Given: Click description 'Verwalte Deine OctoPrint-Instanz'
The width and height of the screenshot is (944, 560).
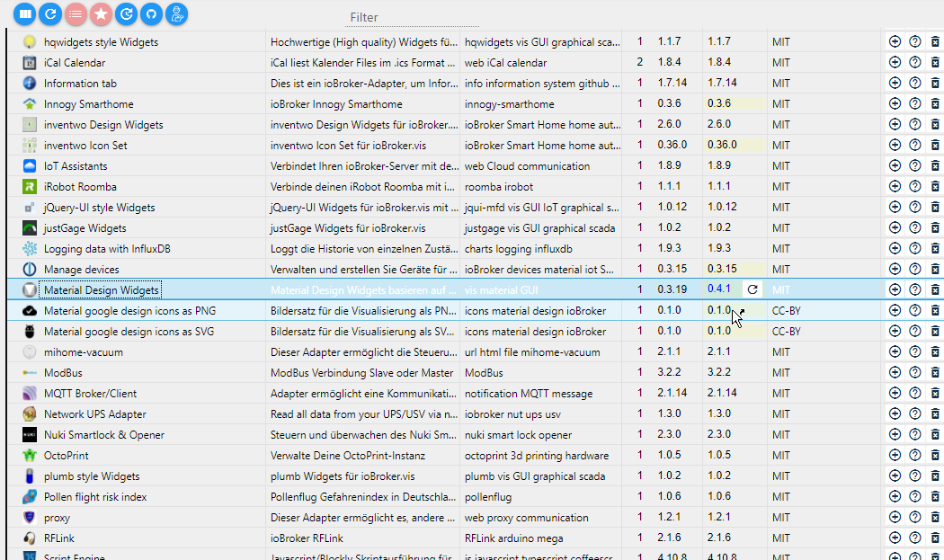Looking at the screenshot, I should point(347,455).
